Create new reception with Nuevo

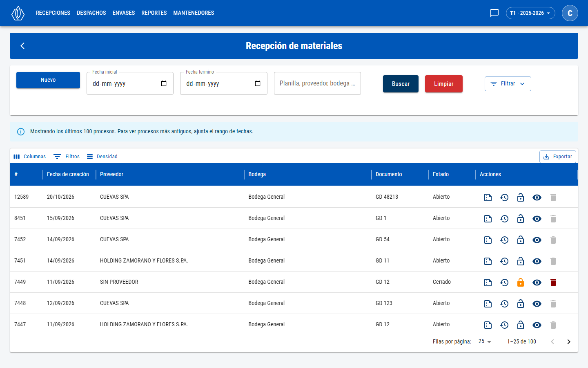pos(48,80)
